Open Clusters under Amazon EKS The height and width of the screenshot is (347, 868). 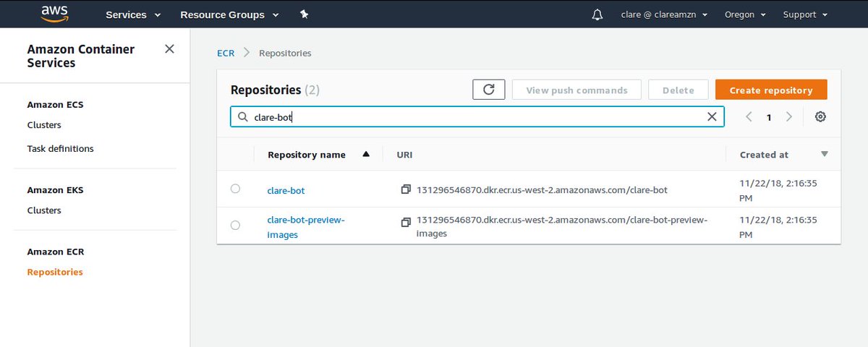coord(44,211)
